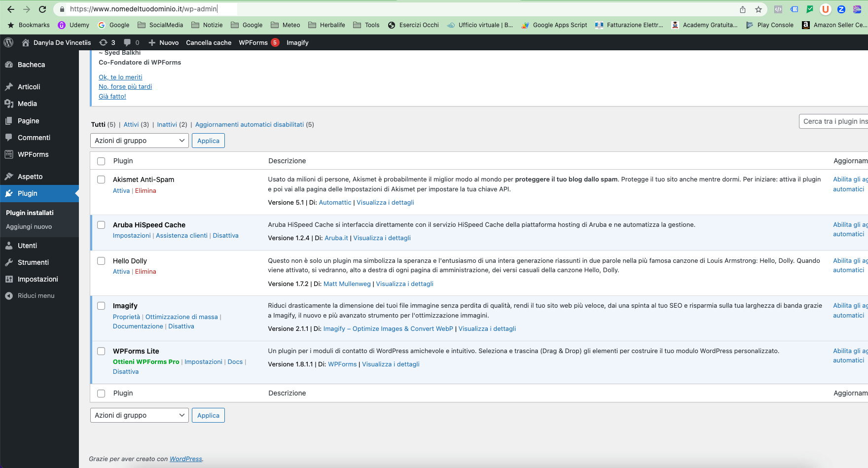
Task: Open the WordPress logo menu
Action: pos(8,42)
